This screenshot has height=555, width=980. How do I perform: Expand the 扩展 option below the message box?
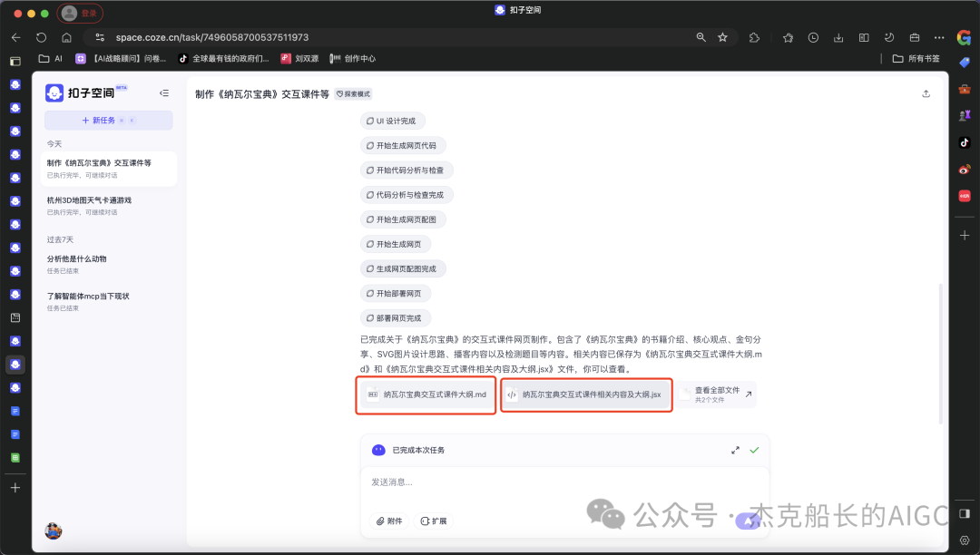coord(433,521)
